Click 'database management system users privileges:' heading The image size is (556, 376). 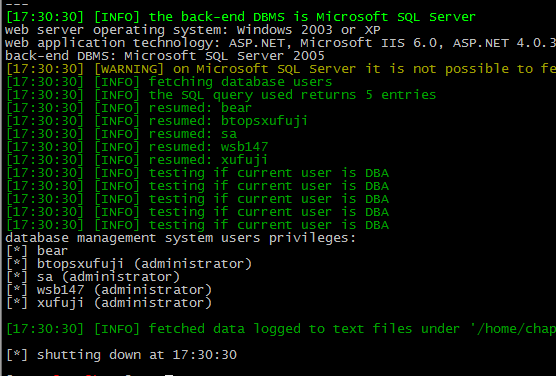(180, 238)
